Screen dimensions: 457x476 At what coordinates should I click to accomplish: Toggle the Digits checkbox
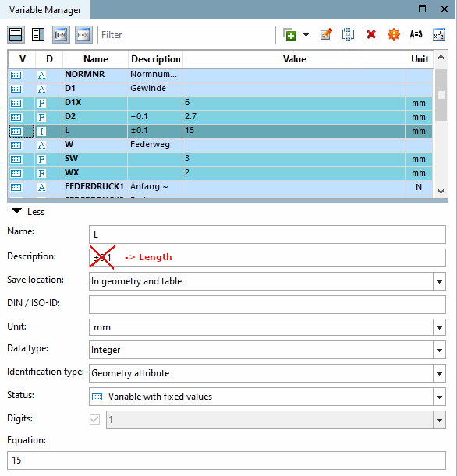click(x=95, y=420)
